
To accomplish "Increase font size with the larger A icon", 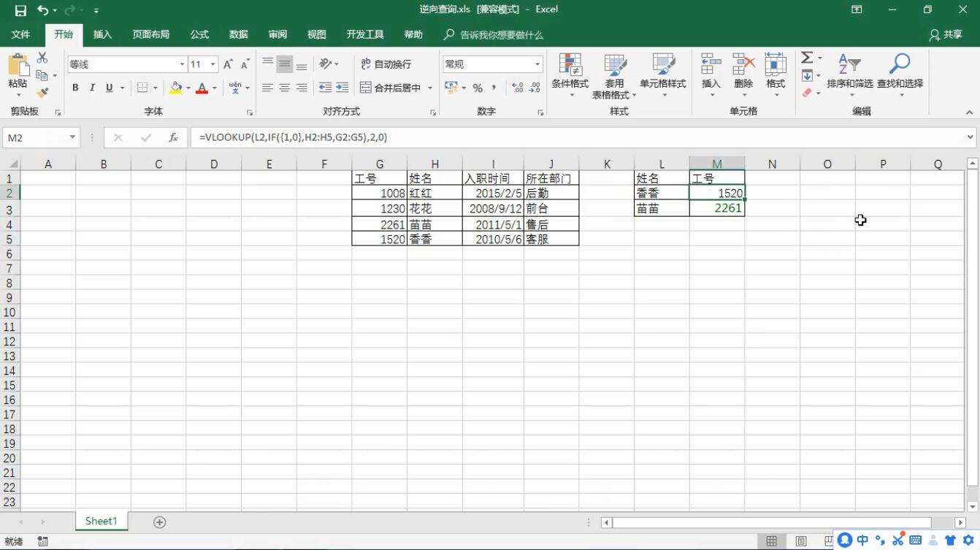I will (229, 64).
